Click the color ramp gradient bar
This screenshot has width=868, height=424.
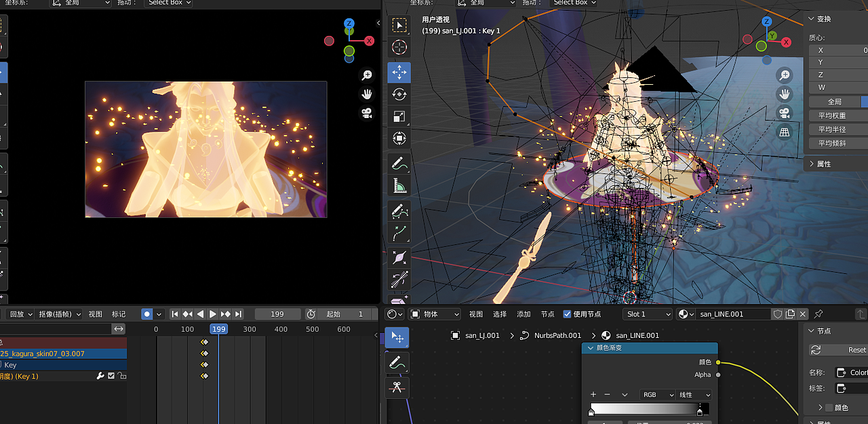click(650, 409)
